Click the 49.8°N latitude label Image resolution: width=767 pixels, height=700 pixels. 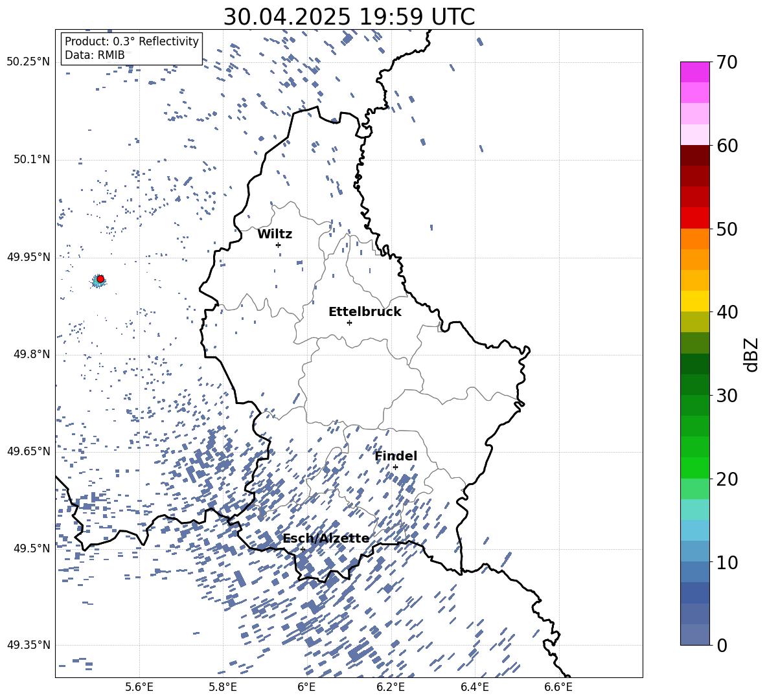tap(31, 354)
